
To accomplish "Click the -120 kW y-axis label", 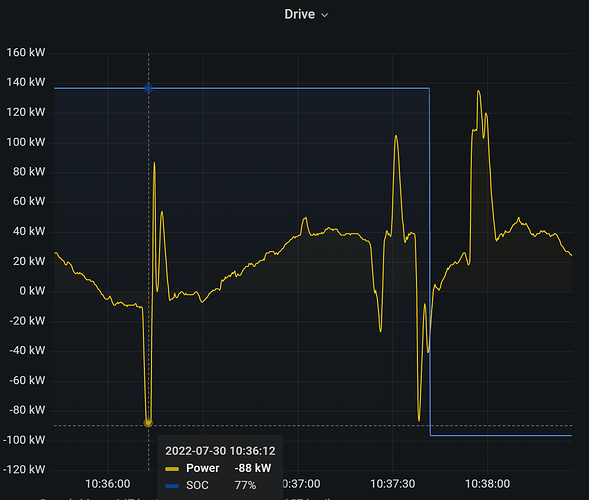I will [24, 470].
